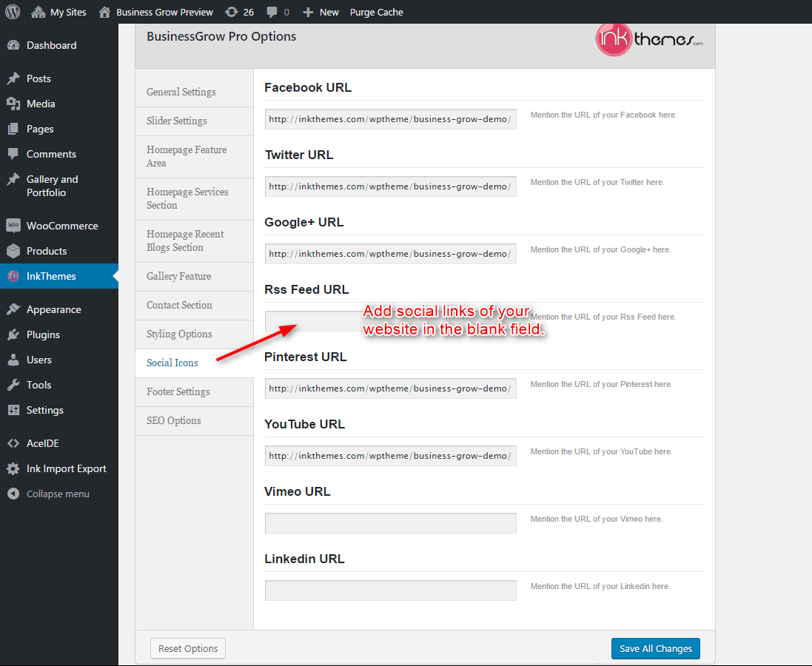Viewport: 812px width, 666px height.
Task: Open WooCommerce menu label
Action: (62, 226)
